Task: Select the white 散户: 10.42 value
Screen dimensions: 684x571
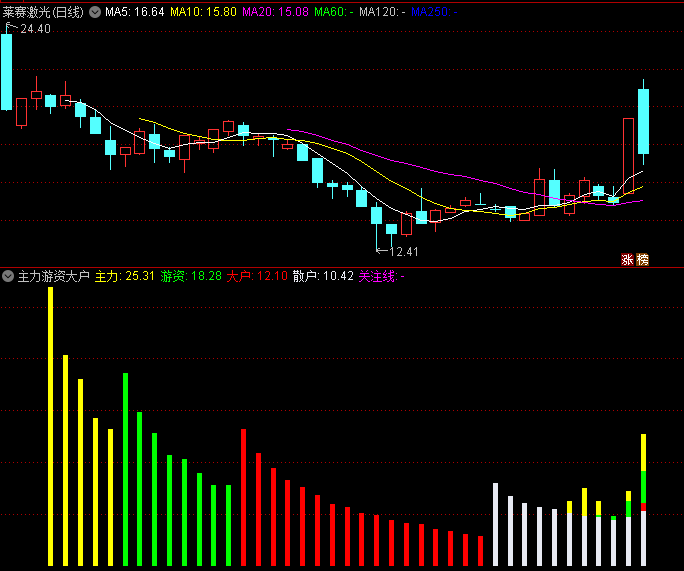Action: click(x=323, y=276)
